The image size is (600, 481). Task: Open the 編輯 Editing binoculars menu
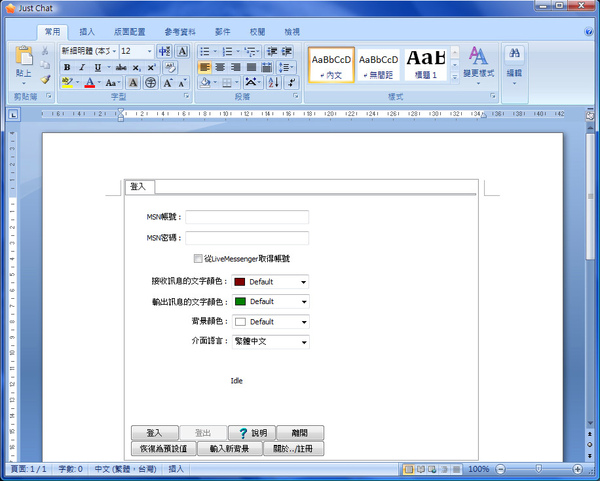[514, 65]
